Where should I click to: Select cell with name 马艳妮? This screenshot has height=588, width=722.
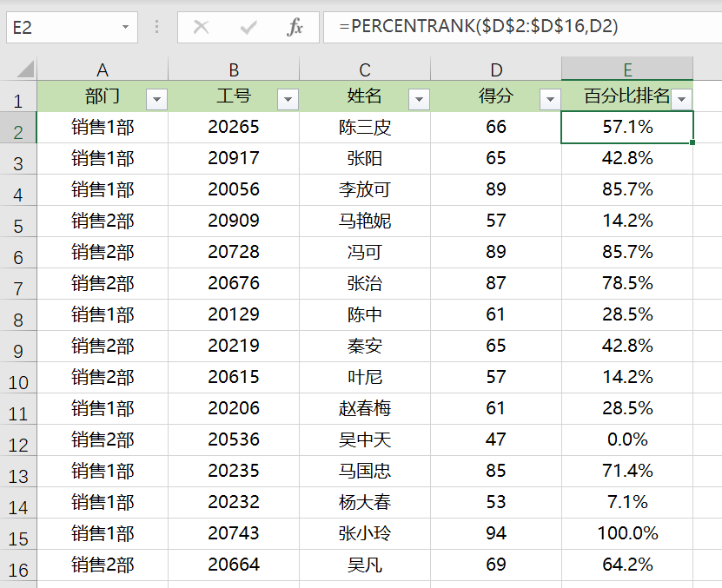[x=365, y=221]
